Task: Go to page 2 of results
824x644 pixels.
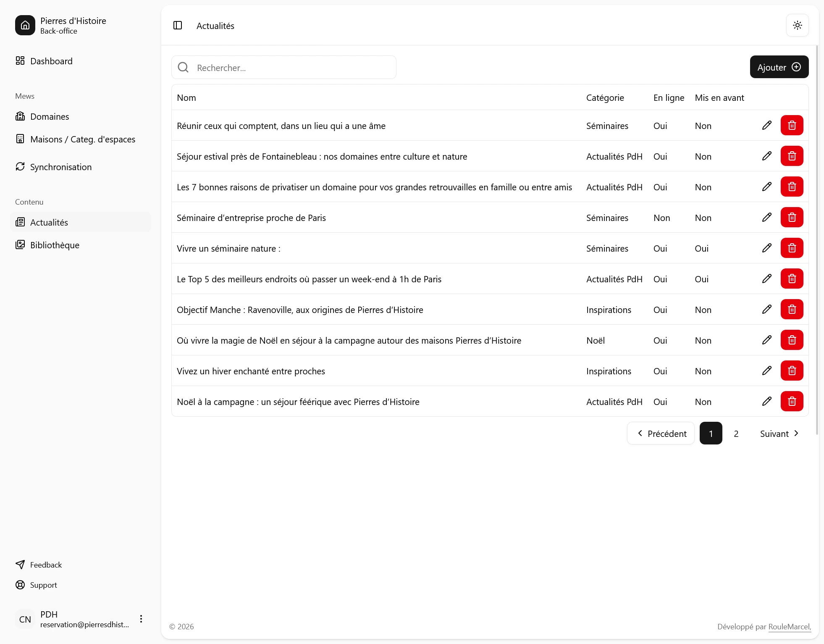Action: tap(736, 433)
